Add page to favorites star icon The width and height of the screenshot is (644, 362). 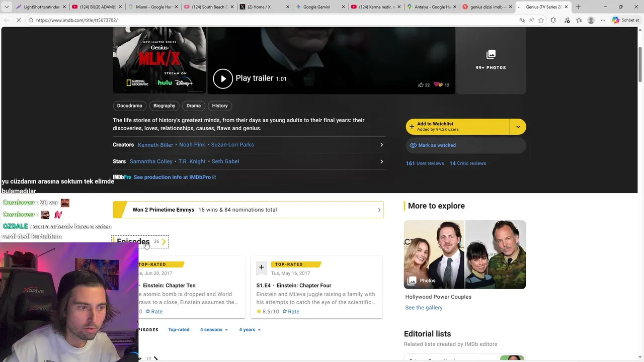[x=541, y=20]
